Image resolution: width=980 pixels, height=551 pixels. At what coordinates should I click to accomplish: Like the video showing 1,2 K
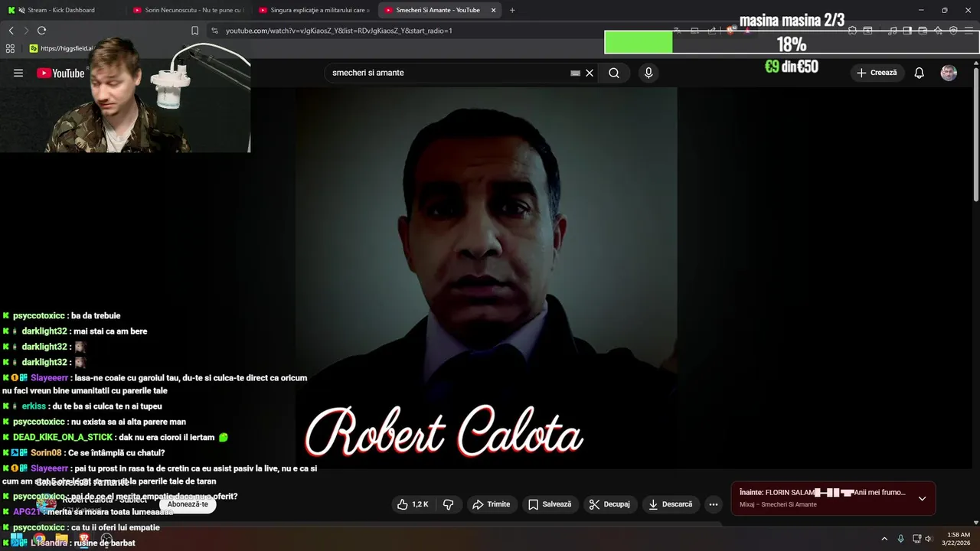(x=412, y=504)
